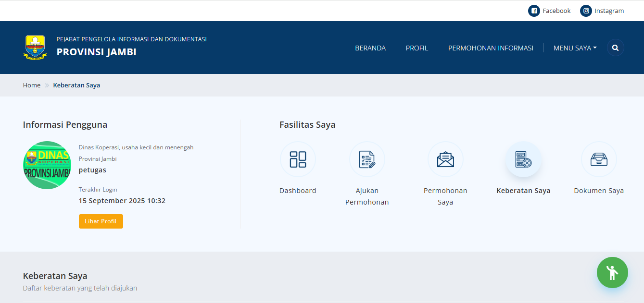The height and width of the screenshot is (303, 644).
Task: Click the Facebook icon in top bar
Action: [x=534, y=11]
